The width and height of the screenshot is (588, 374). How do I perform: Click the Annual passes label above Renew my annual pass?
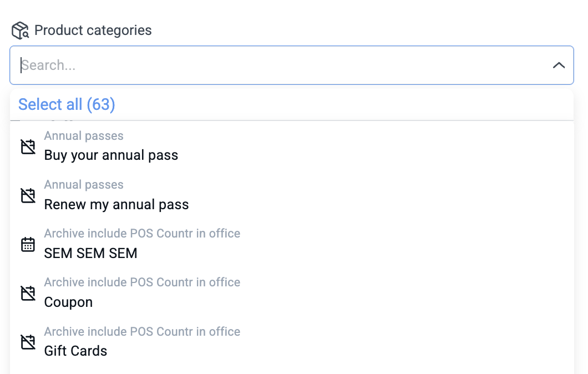pos(84,185)
